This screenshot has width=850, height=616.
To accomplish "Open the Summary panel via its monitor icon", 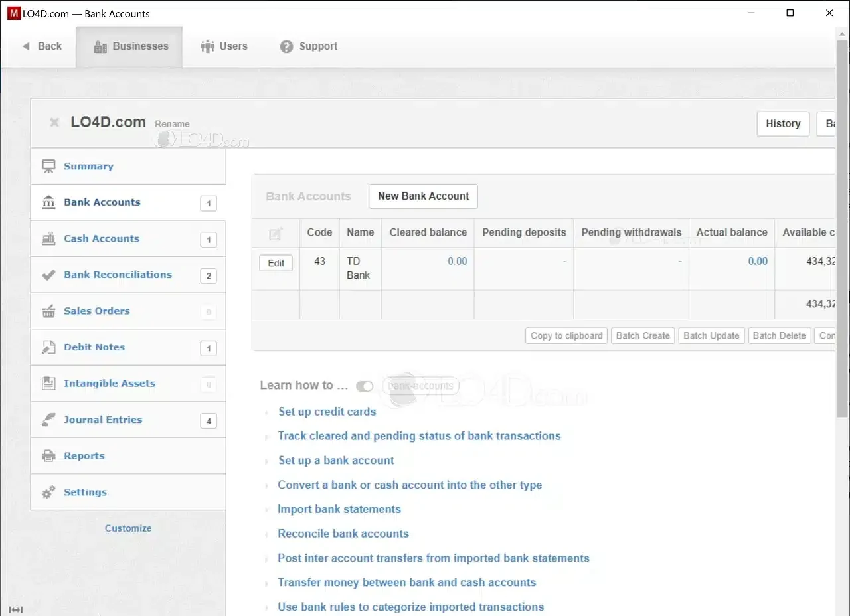I will (x=48, y=165).
